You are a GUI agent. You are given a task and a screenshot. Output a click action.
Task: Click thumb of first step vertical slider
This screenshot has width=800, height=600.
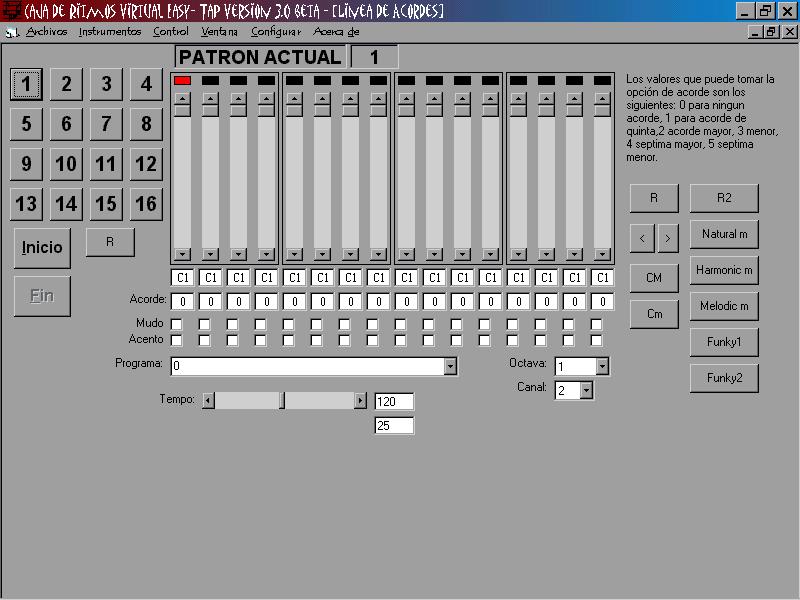[x=182, y=111]
